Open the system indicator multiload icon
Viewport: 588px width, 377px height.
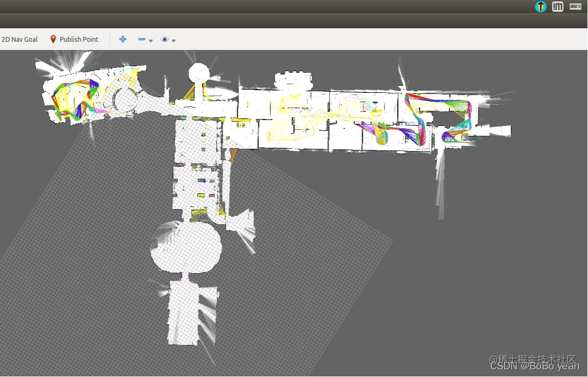coord(558,7)
